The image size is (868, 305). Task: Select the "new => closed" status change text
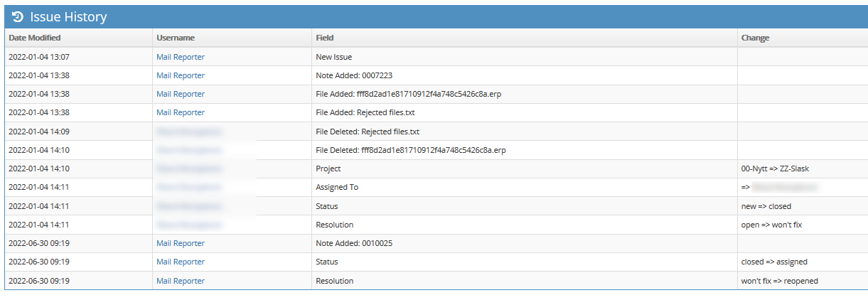pos(766,206)
